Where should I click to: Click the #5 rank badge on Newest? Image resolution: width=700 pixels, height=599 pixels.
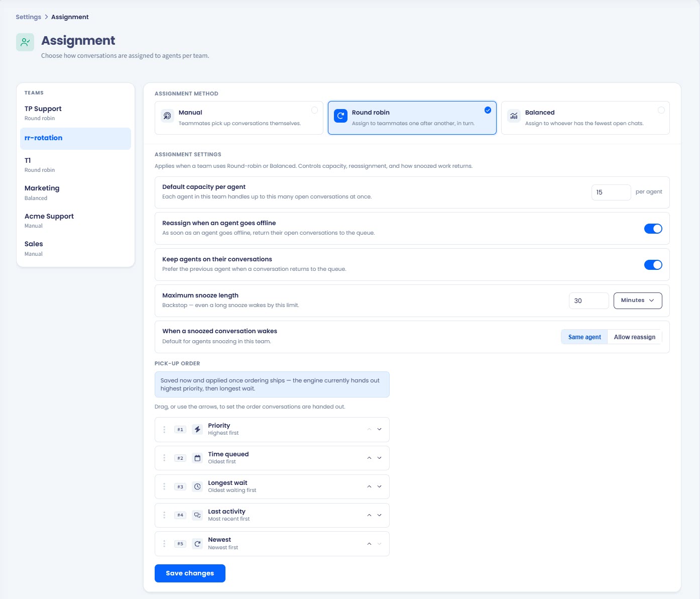180,544
